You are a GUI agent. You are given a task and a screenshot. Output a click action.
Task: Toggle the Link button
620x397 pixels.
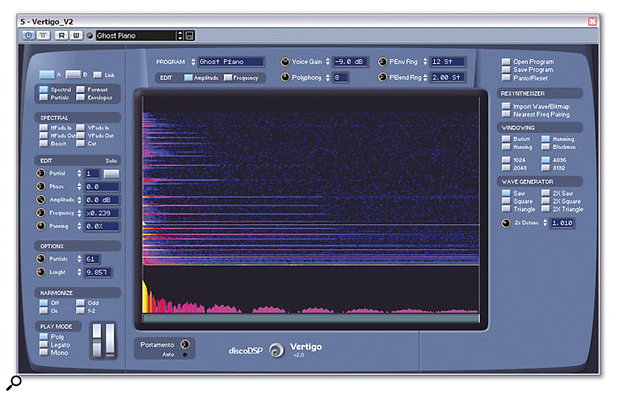point(97,75)
